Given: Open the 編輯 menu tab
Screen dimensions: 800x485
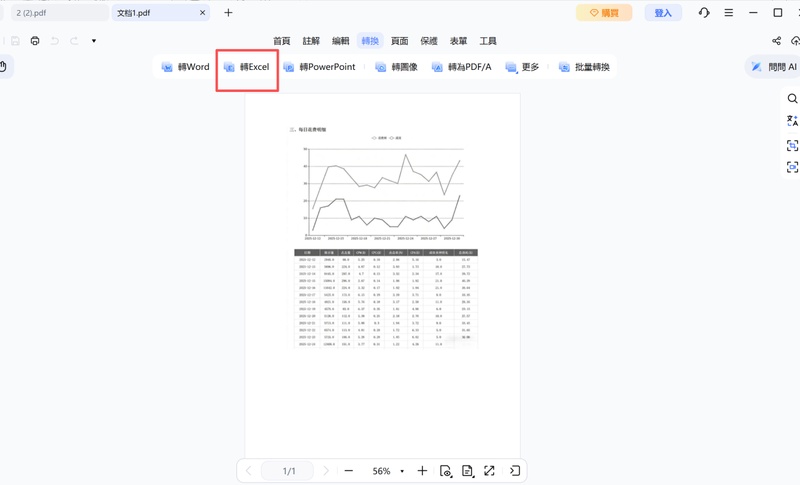Looking at the screenshot, I should [341, 41].
